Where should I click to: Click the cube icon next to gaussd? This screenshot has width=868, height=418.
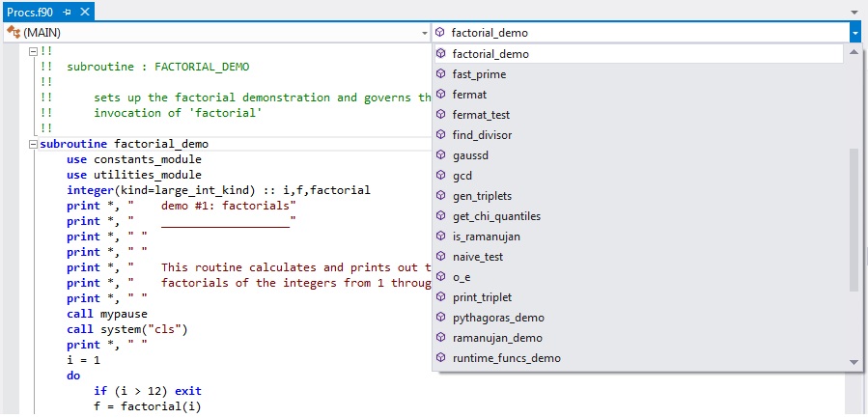(x=441, y=155)
